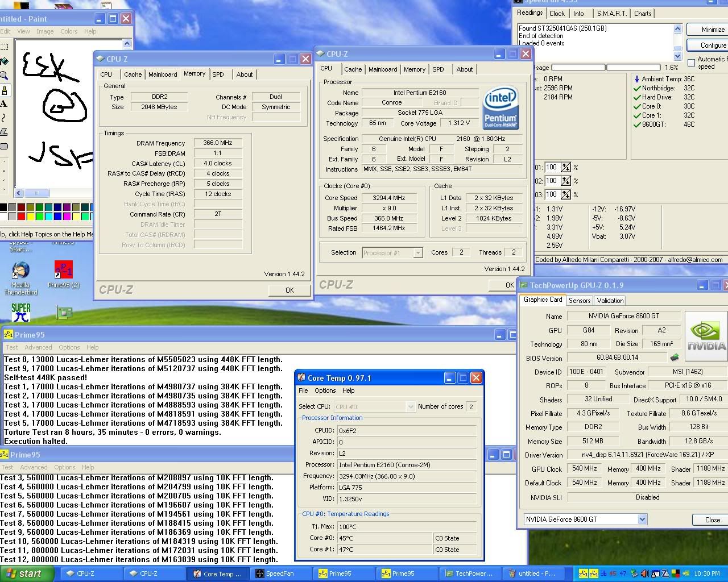
Task: Click 'Self-test 448K passed!' line in Prime95
Action: tap(45, 377)
